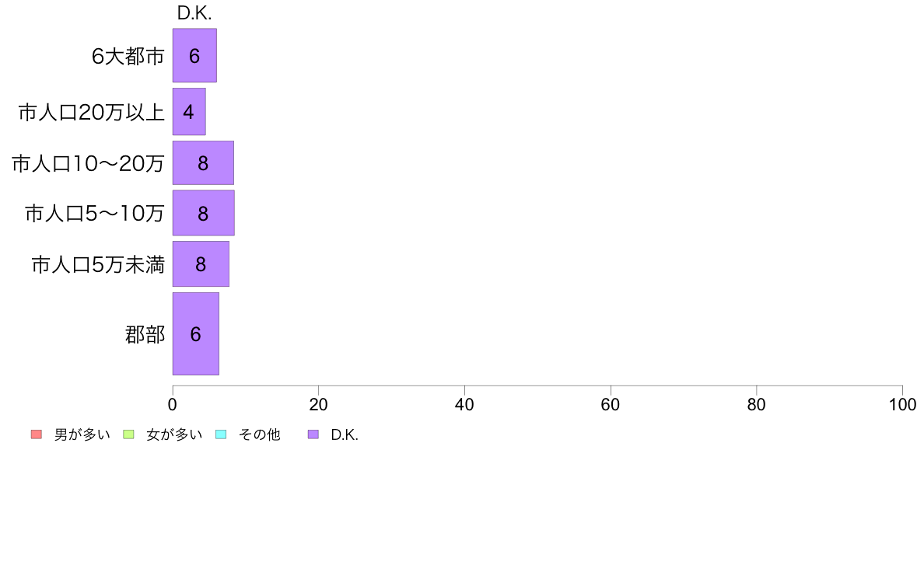The width and height of the screenshot is (924, 572).
Task: Click the purple D.K. legend swatch
Action: [313, 434]
